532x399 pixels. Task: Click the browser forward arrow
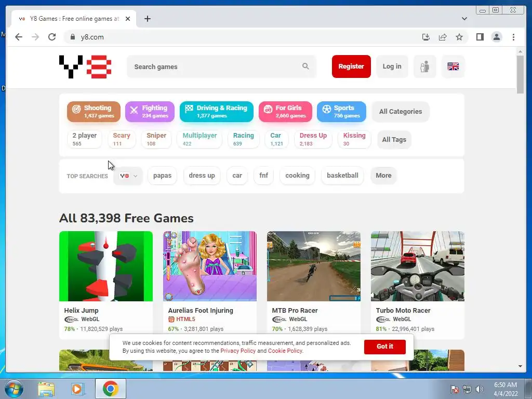(35, 37)
